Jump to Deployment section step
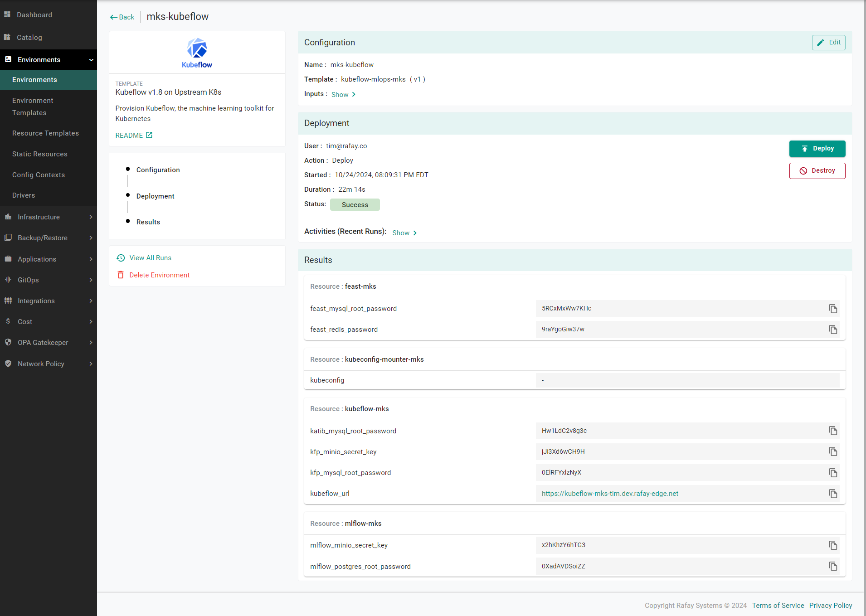The height and width of the screenshot is (616, 866). [155, 196]
